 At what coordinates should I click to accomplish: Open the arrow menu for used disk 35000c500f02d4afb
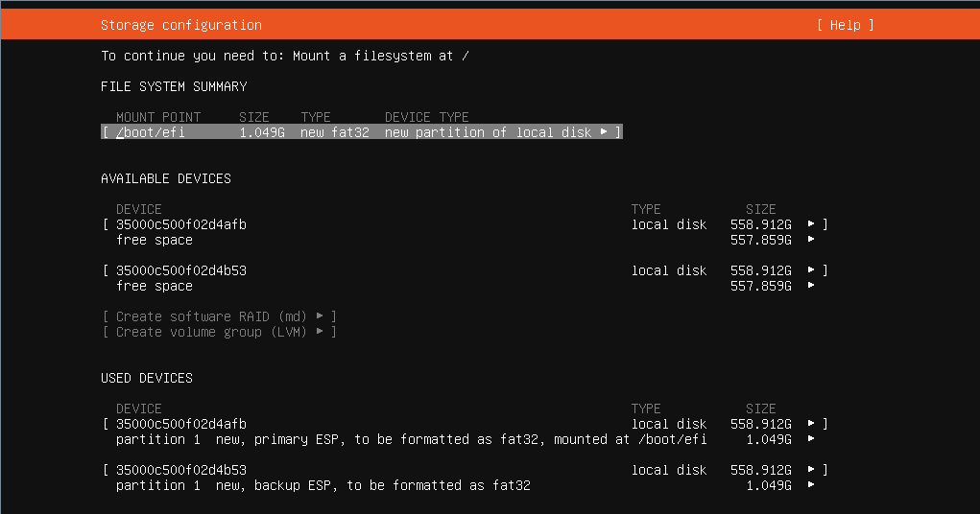[x=811, y=424]
